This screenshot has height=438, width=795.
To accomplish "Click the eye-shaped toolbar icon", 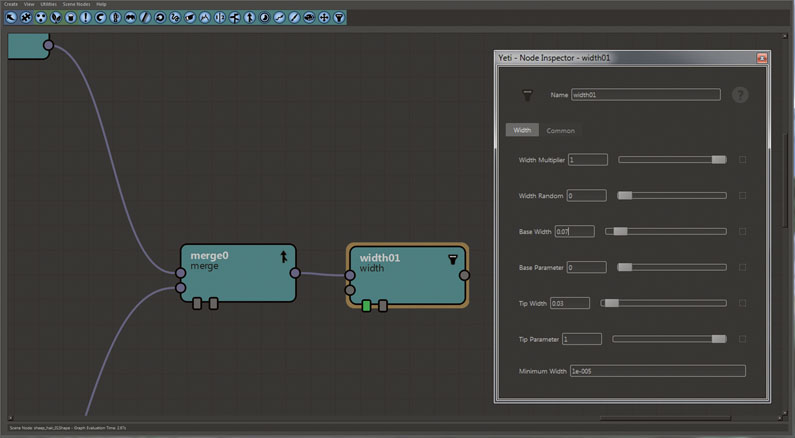I will click(190, 18).
